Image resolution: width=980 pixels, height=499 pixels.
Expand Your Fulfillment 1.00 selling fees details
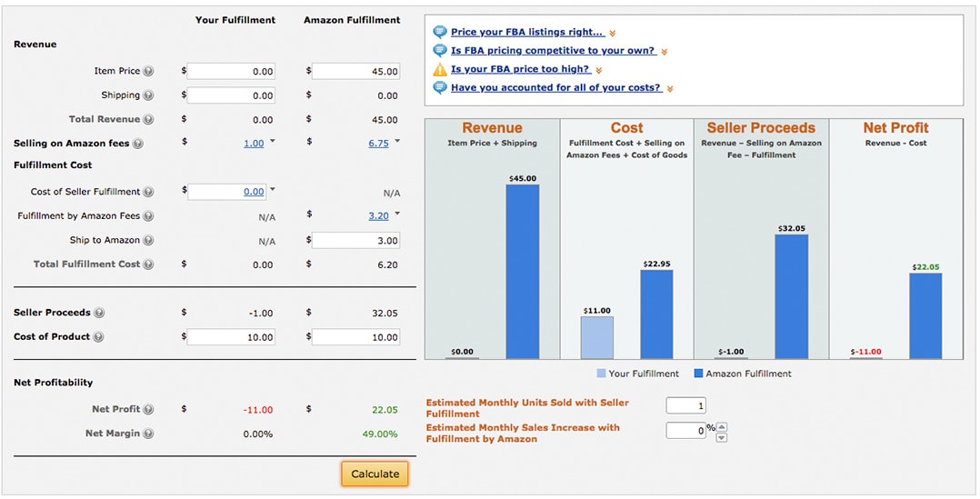point(273,142)
